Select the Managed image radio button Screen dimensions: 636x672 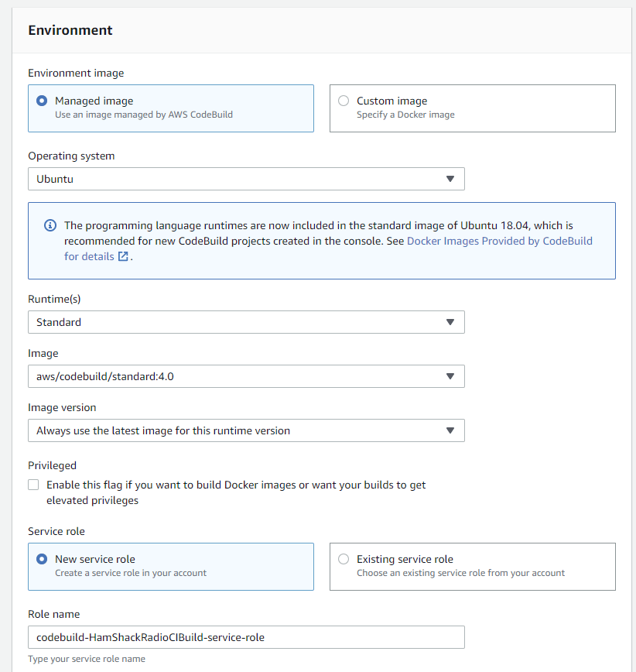pos(42,101)
